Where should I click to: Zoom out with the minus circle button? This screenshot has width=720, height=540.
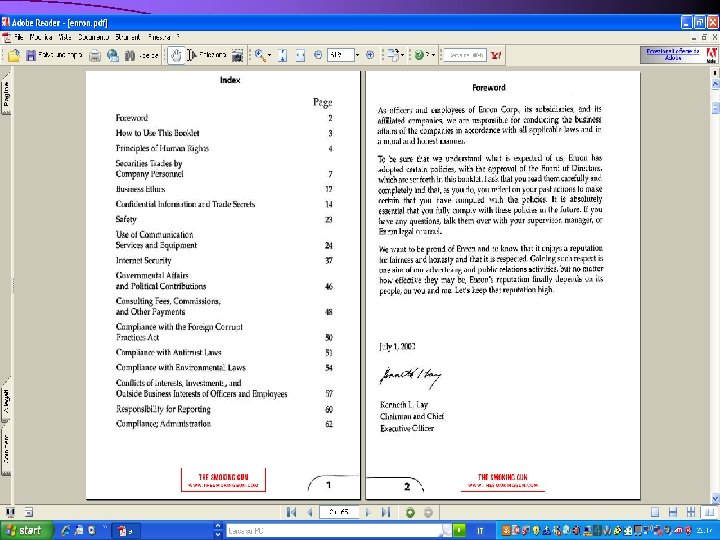(318, 55)
